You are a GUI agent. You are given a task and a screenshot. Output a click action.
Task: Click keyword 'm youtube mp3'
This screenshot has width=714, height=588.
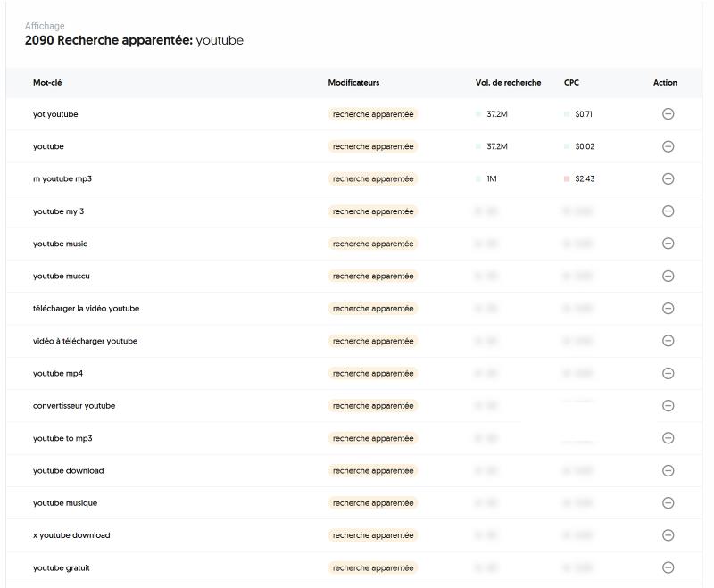(x=62, y=178)
